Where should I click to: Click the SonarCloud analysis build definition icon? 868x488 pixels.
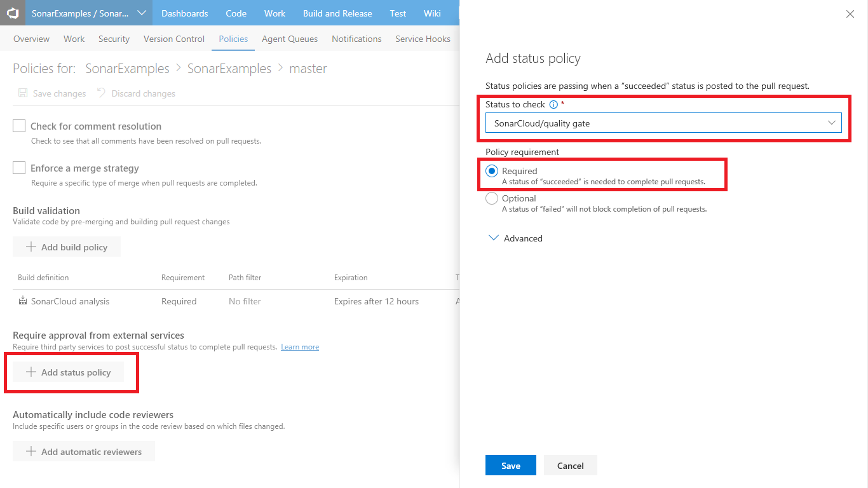tap(23, 301)
